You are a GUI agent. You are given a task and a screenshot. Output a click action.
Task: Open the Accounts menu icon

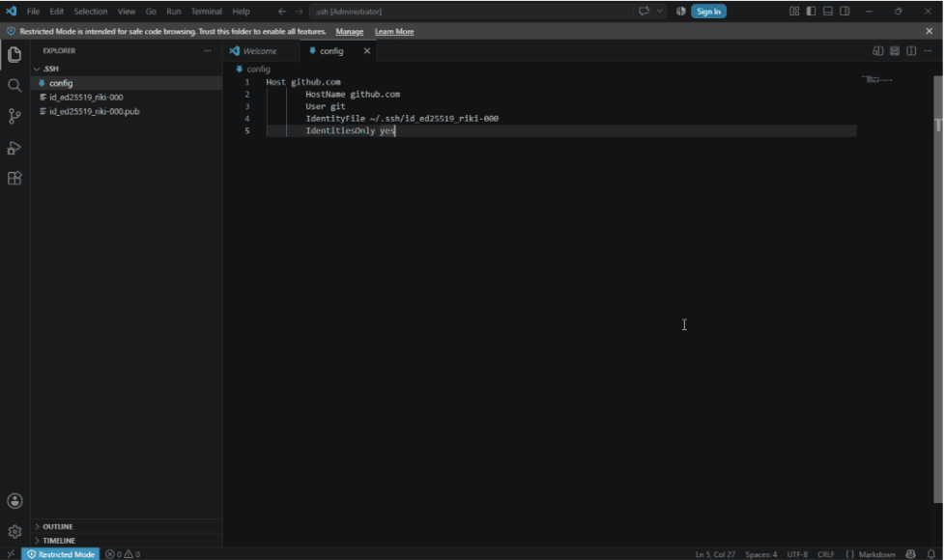[14, 501]
